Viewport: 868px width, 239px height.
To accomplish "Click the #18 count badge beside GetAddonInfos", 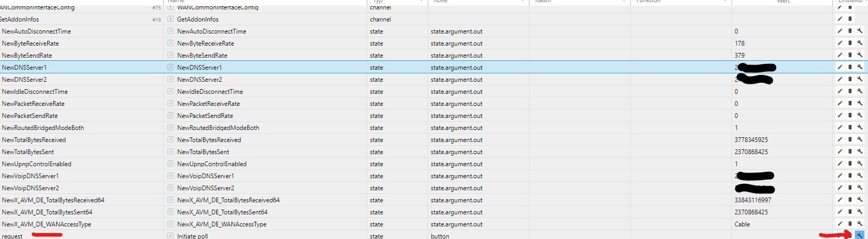I will [156, 19].
